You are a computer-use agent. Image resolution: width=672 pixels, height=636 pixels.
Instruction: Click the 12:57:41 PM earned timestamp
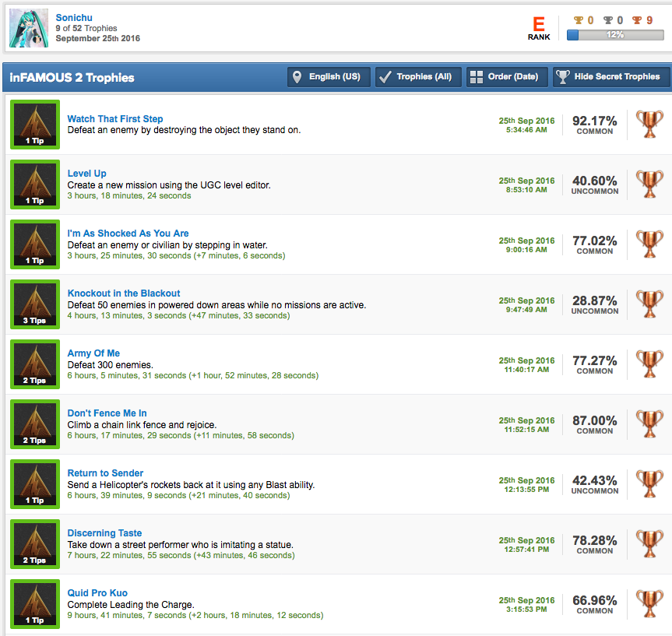pos(526,550)
